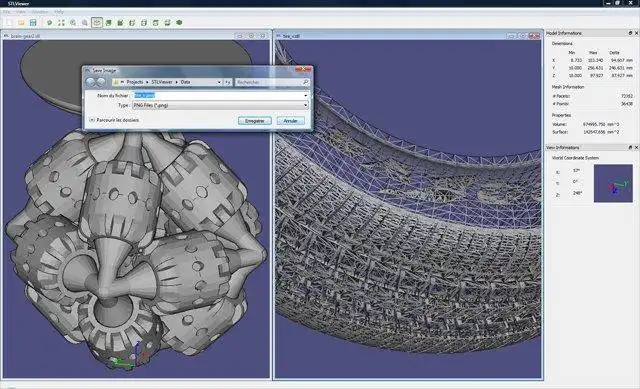Open the Window menu
The height and width of the screenshot is (389, 640).
click(x=40, y=12)
